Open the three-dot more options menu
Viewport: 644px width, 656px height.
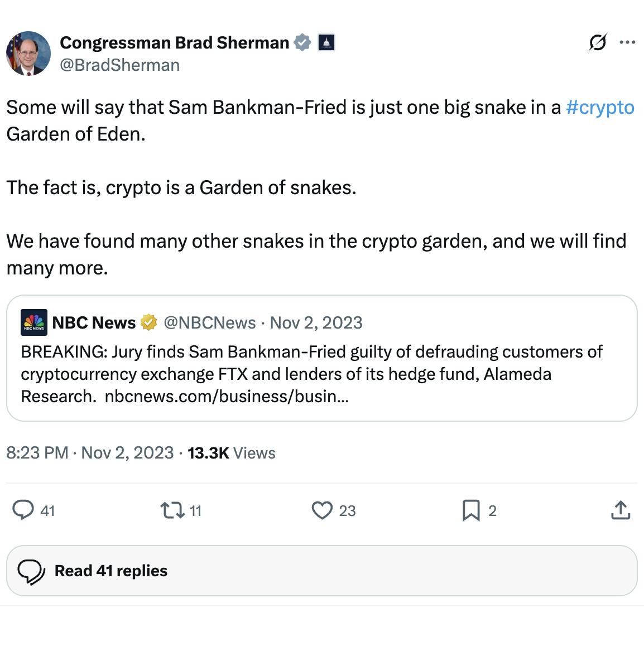click(628, 42)
